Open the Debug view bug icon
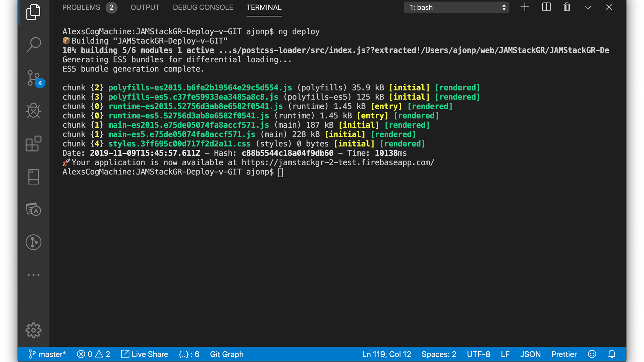The image size is (644, 362). coord(33,111)
